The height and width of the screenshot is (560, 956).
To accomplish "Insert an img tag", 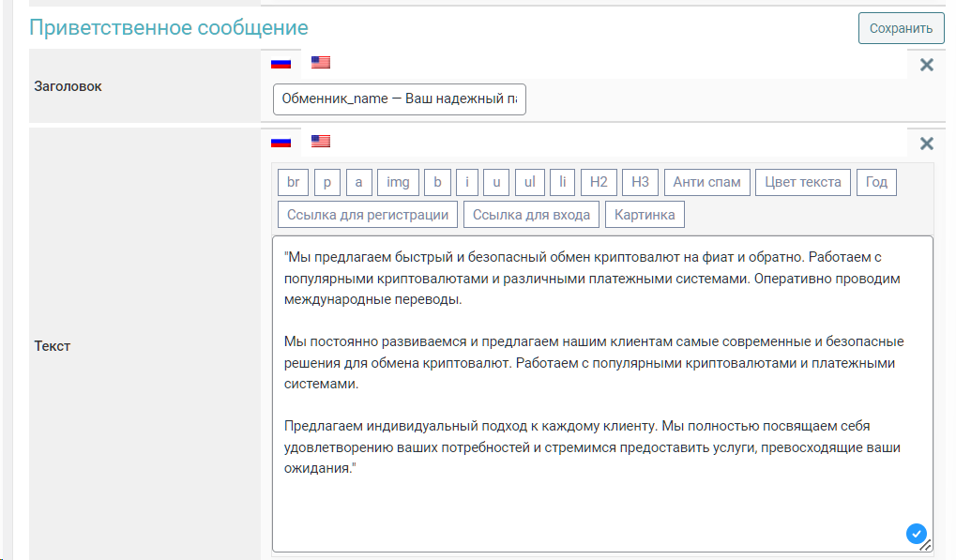I will click(x=398, y=182).
